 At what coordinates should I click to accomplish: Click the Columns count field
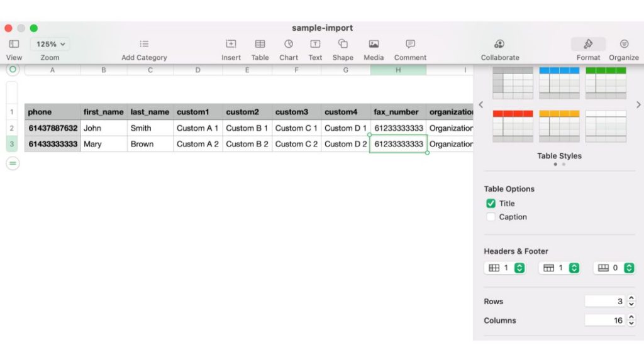pyautogui.click(x=604, y=320)
